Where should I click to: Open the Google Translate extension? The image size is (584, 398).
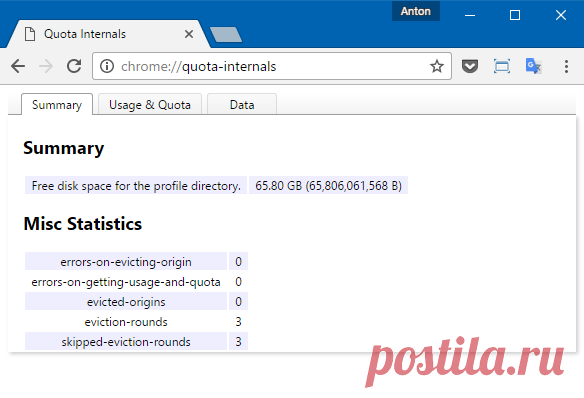(533, 66)
